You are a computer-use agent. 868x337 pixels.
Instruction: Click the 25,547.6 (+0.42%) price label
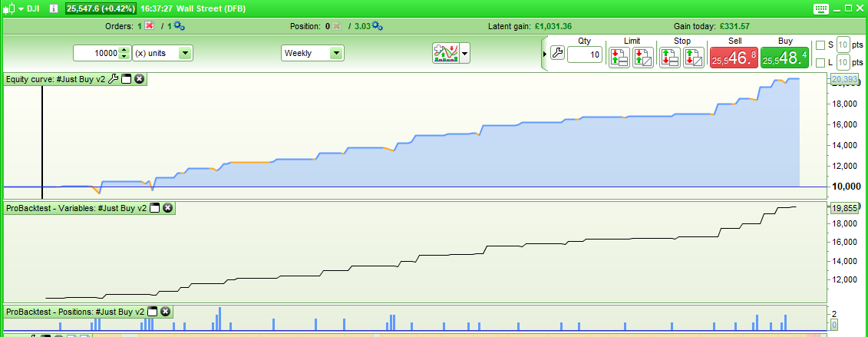pos(101,9)
